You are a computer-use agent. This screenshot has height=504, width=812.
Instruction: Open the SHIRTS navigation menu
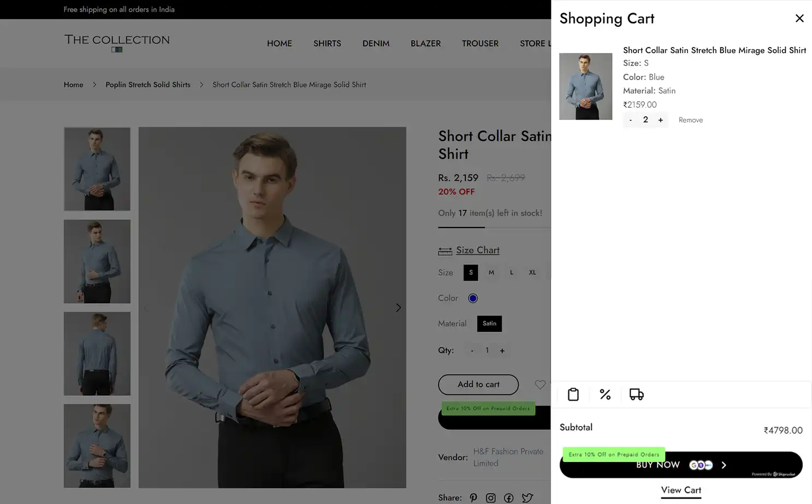pyautogui.click(x=327, y=44)
